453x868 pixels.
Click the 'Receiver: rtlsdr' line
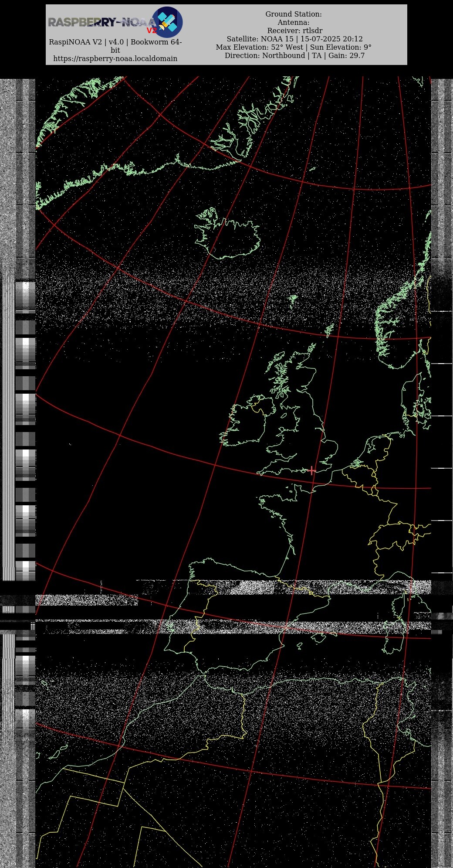(295, 31)
